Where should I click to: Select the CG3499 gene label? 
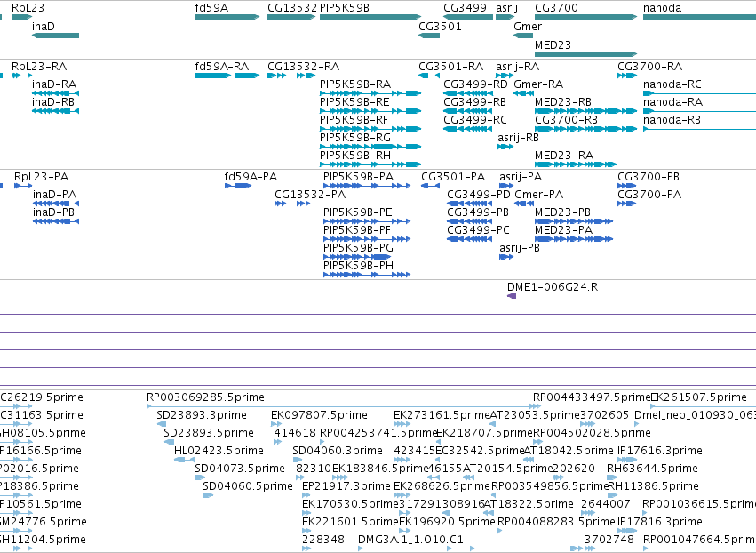(x=465, y=8)
